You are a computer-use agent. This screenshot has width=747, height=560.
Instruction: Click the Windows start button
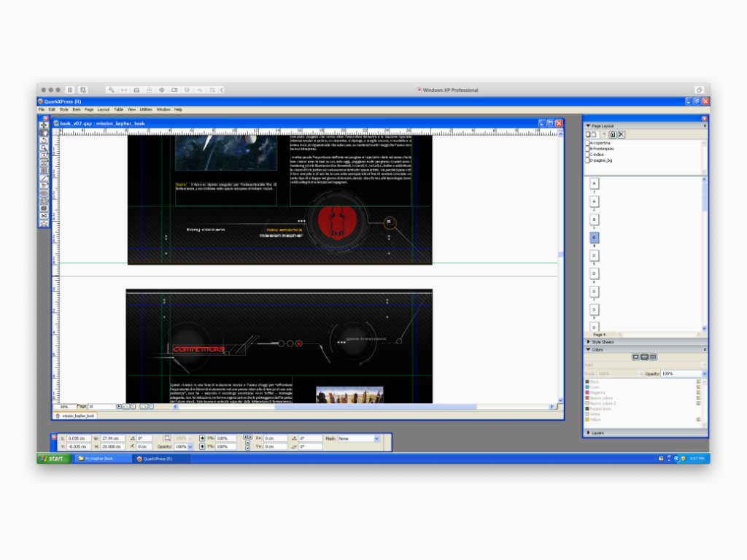point(54,459)
